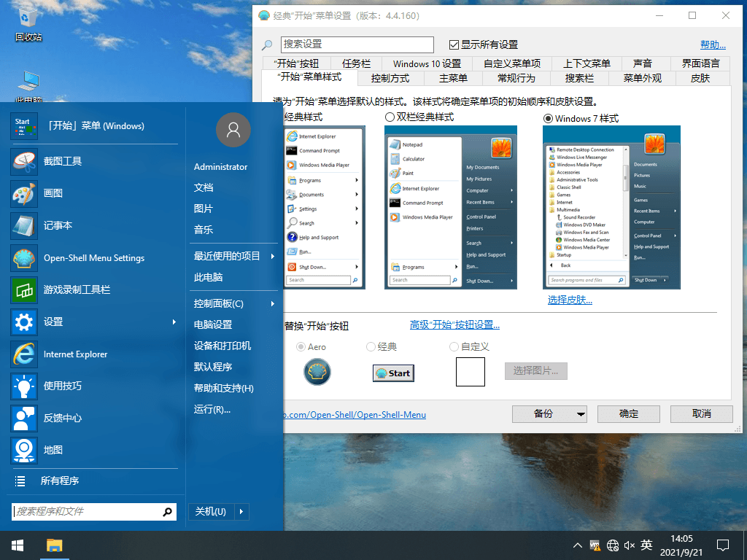Click the Administrator user avatar
Screen dimensions: 747x560
(233, 130)
